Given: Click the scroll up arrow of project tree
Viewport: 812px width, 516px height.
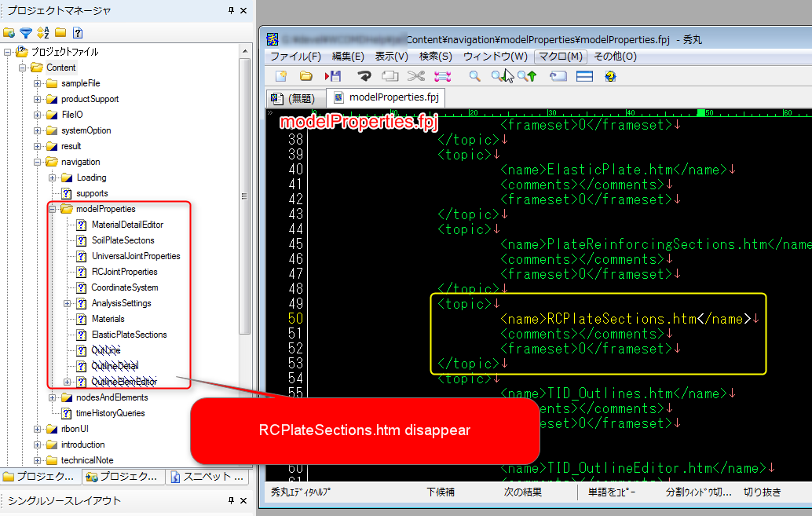Looking at the screenshot, I should click(x=245, y=51).
